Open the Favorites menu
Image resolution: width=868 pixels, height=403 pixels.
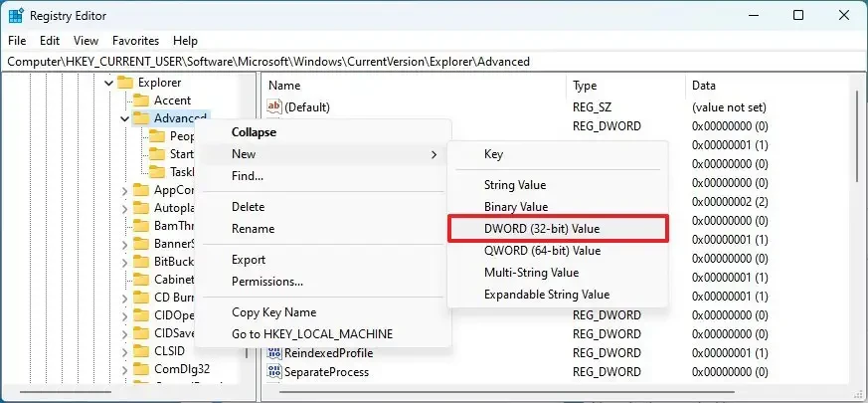click(x=135, y=41)
